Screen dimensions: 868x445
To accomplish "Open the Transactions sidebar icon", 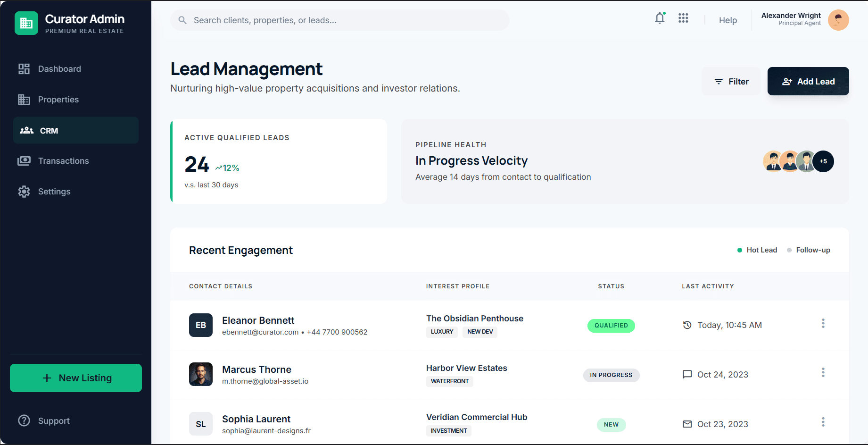I will coord(24,160).
